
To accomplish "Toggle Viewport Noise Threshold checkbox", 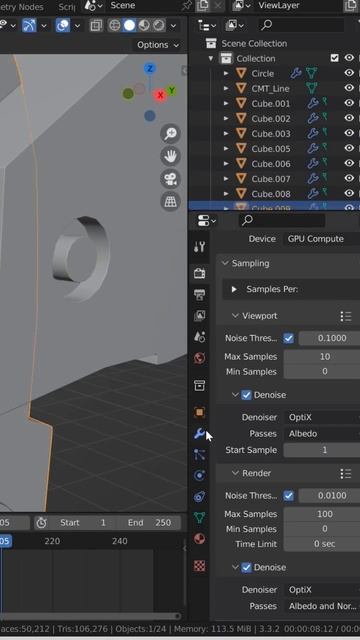I will click(289, 338).
